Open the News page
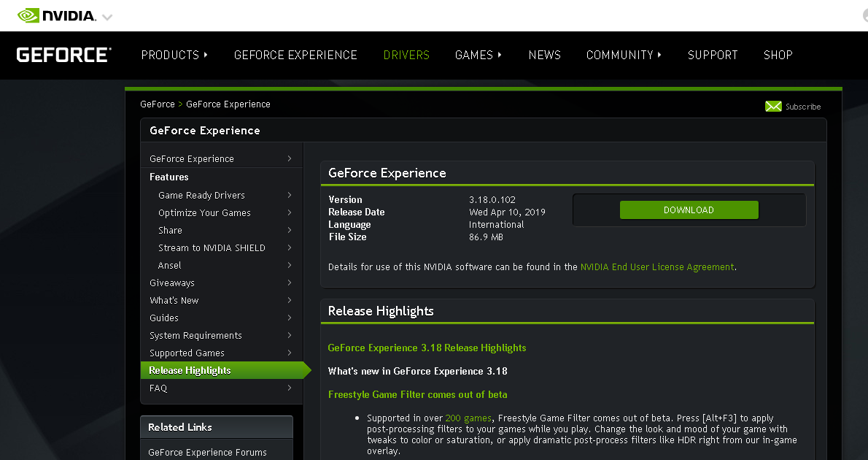Screen dimensions: 868x460 (545, 55)
